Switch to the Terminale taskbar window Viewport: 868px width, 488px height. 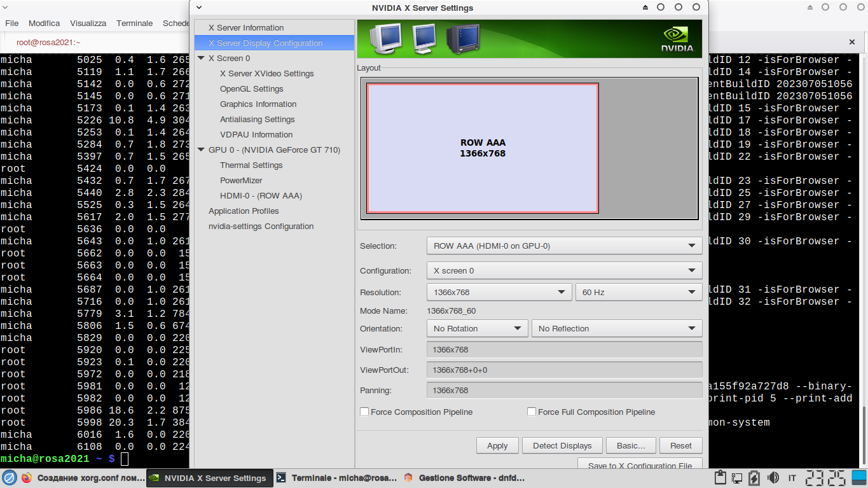tap(336, 478)
